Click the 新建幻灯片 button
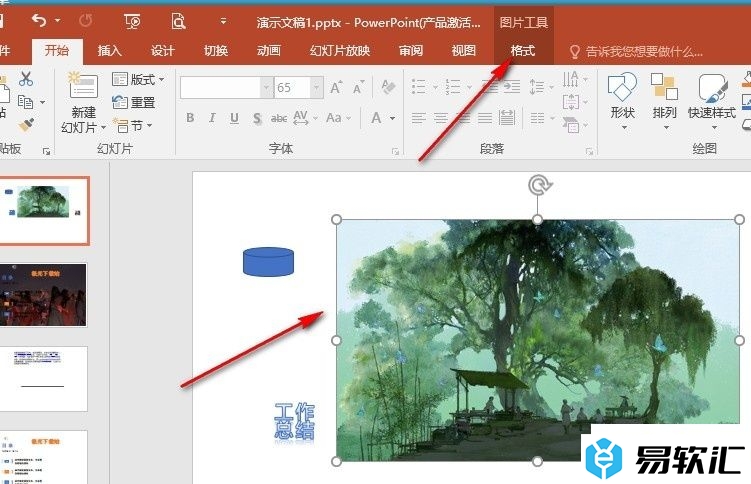The height and width of the screenshot is (484, 751). click(x=84, y=102)
